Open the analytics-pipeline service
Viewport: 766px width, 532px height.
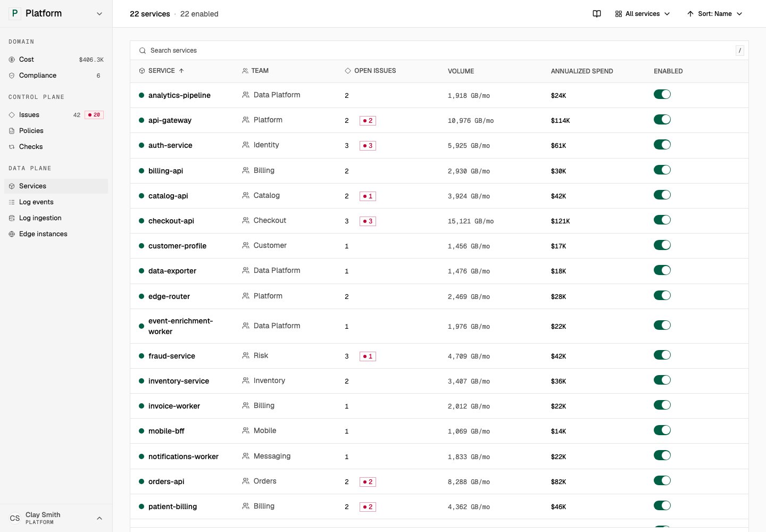[x=179, y=95]
